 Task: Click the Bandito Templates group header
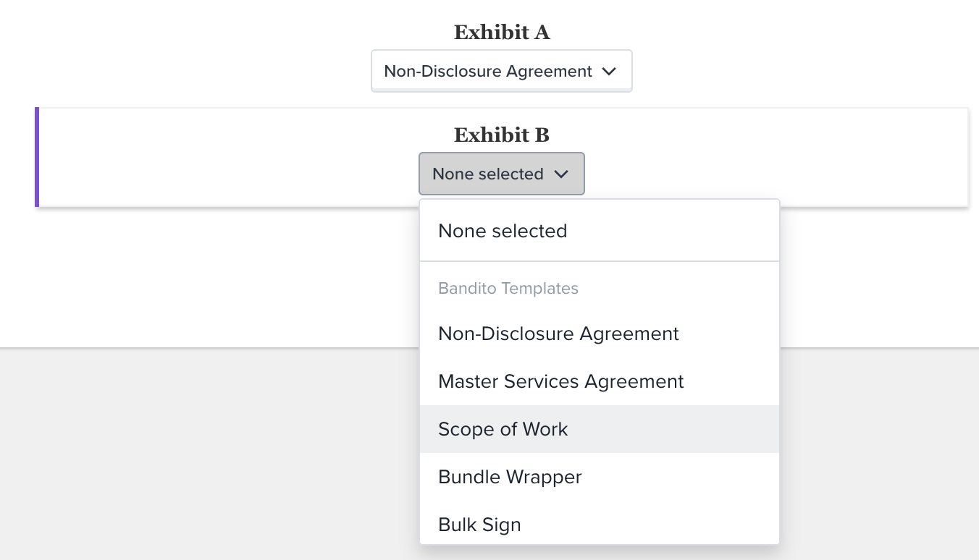click(508, 288)
